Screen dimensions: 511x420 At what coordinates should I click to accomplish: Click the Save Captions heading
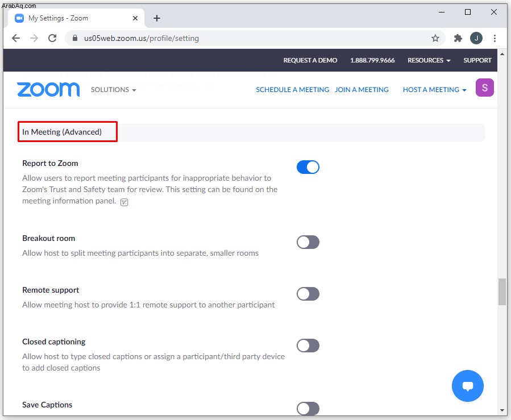tap(47, 405)
